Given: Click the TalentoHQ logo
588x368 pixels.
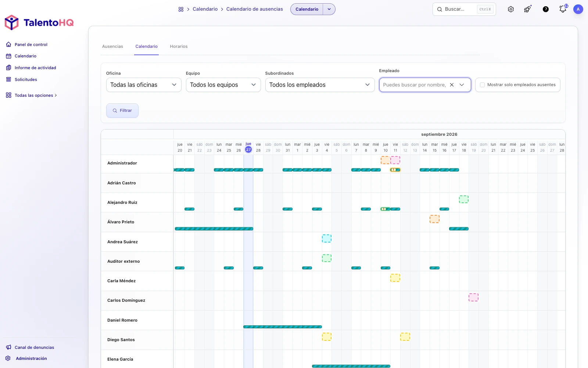Looking at the screenshot, I should pyautogui.click(x=39, y=22).
